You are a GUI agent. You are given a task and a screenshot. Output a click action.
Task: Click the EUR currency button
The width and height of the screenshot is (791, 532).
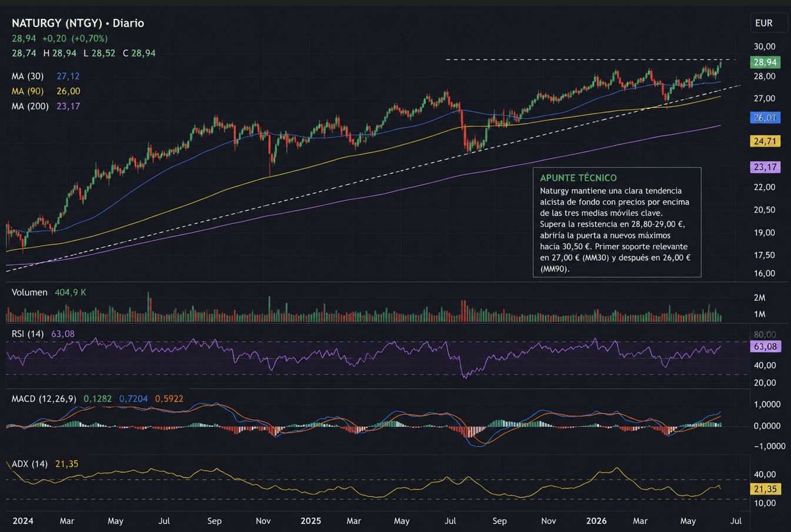click(x=769, y=23)
